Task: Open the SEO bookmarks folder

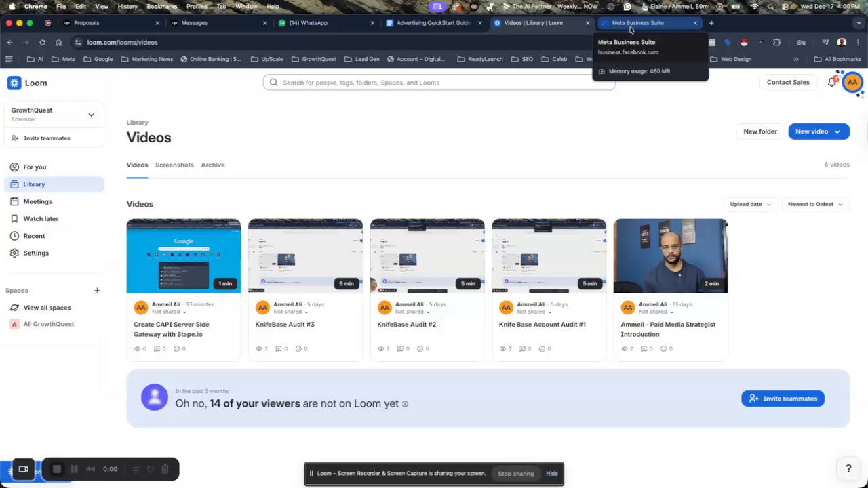Action: (x=522, y=59)
